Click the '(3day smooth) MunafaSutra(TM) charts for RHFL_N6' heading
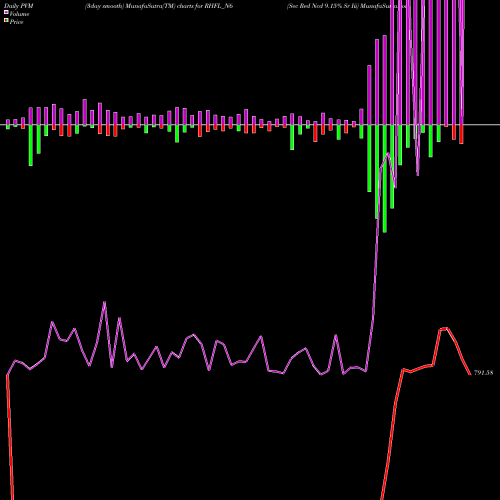This screenshot has height=500, width=500. pos(159,6)
